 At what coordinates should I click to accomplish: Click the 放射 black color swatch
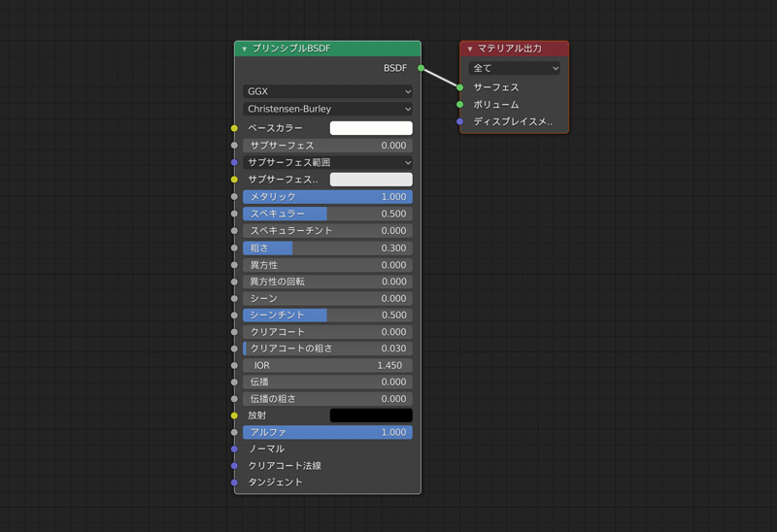tap(371, 416)
